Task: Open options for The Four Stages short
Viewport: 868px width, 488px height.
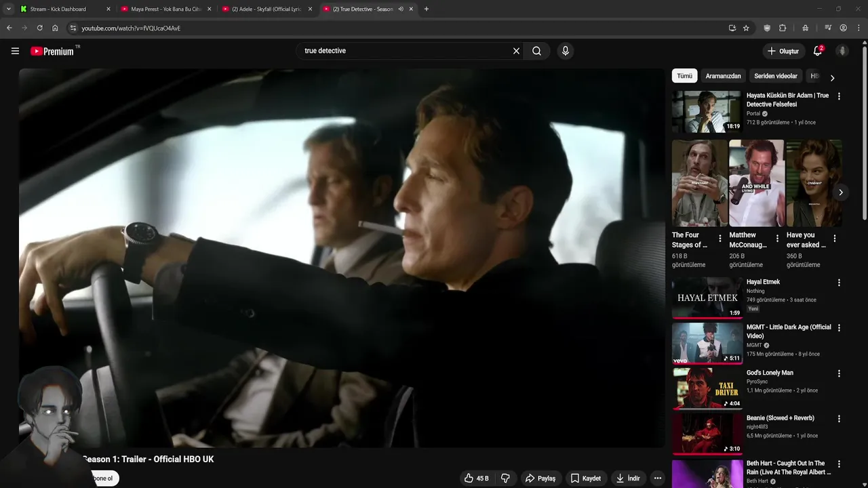Action: click(720, 239)
